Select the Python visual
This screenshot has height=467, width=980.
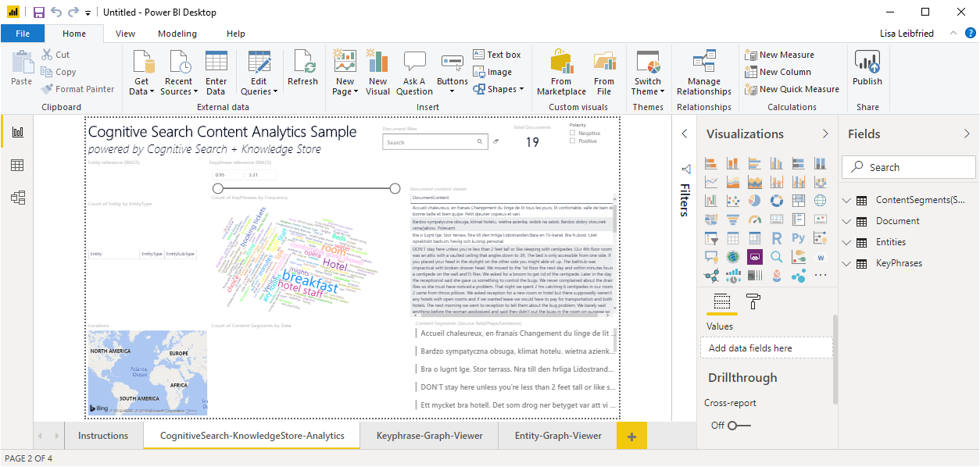799,237
